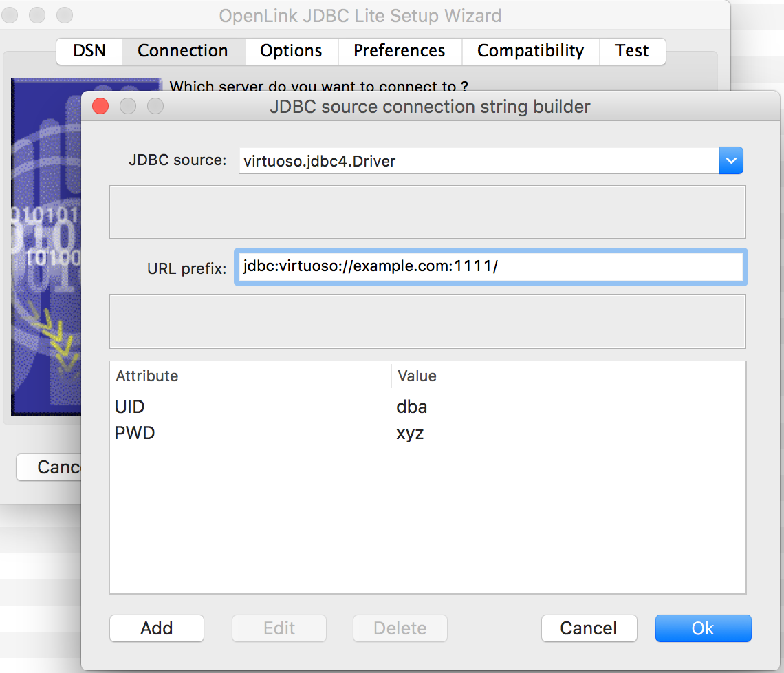Screen dimensions: 784x673
Task: Click the xyz password value cell
Action: coord(410,433)
